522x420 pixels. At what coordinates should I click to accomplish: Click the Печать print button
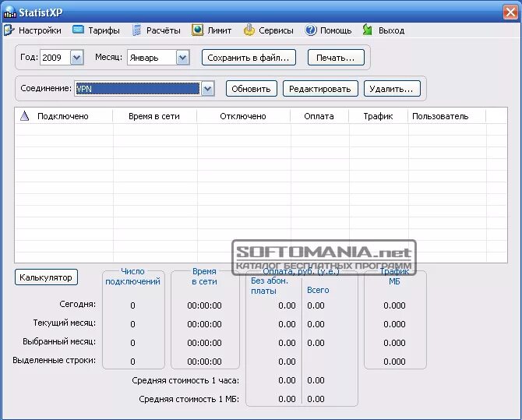(x=336, y=58)
